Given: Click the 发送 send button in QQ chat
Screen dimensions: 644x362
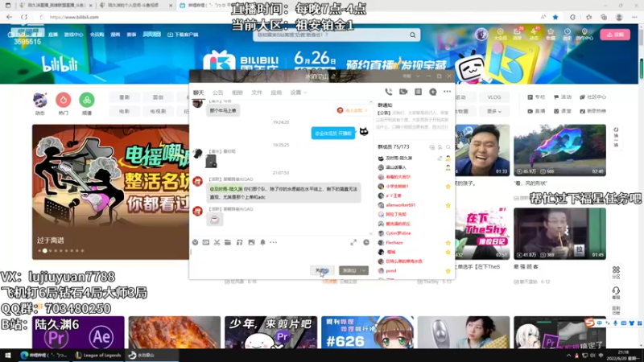Looking at the screenshot, I should point(349,270).
